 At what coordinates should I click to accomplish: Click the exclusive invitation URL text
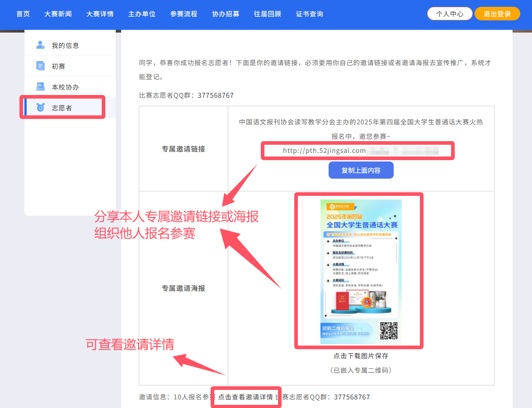(x=324, y=151)
